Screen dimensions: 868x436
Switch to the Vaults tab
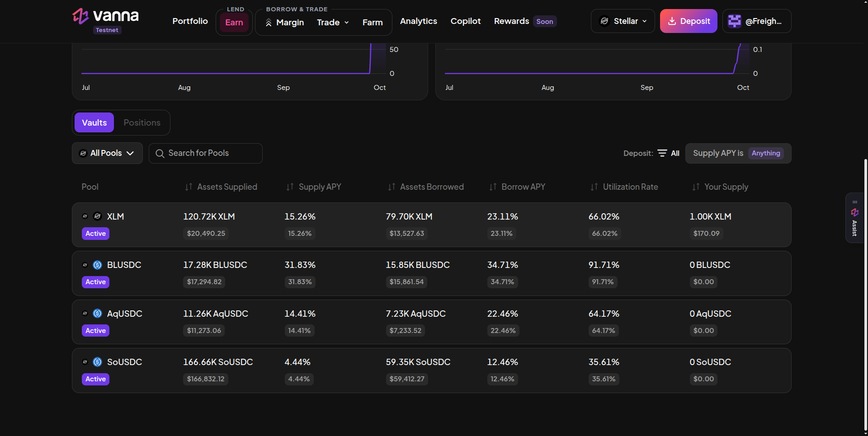pos(94,122)
